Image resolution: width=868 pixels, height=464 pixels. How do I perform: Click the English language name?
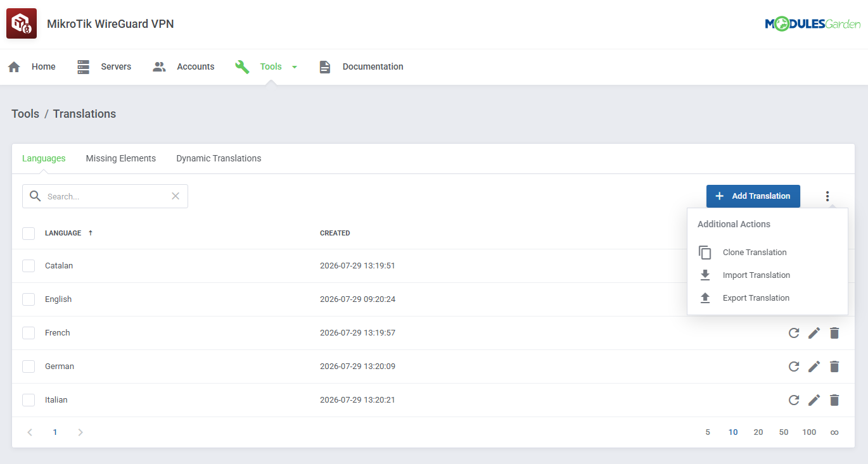(x=58, y=299)
